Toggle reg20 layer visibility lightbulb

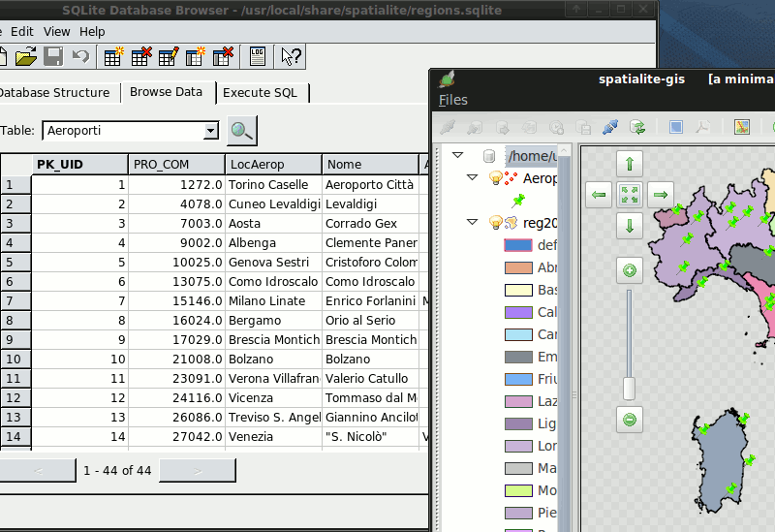[x=495, y=223]
